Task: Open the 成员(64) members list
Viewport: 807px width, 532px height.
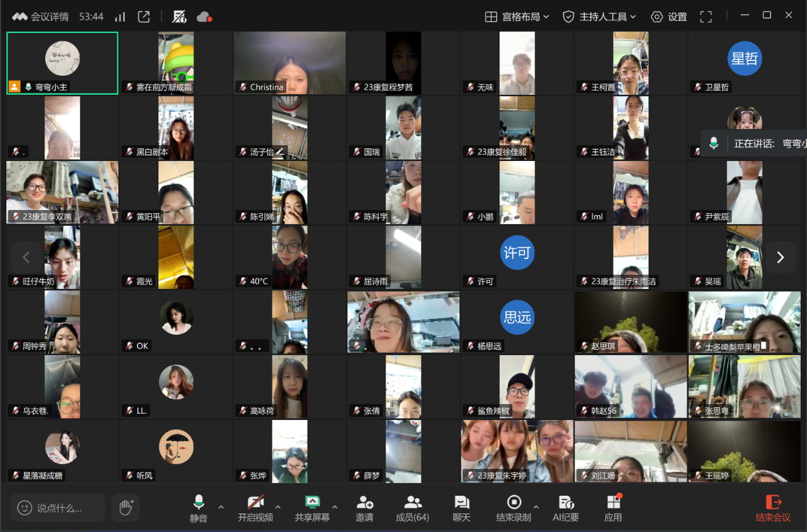Action: click(412, 508)
